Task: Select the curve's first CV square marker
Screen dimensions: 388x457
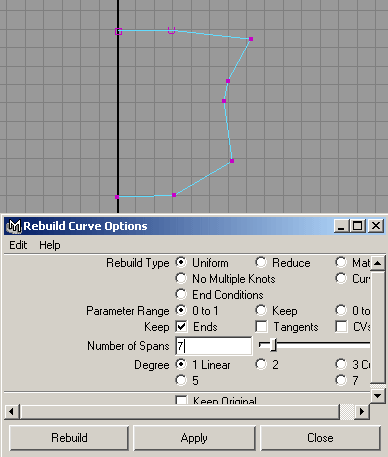Action: click(x=118, y=31)
